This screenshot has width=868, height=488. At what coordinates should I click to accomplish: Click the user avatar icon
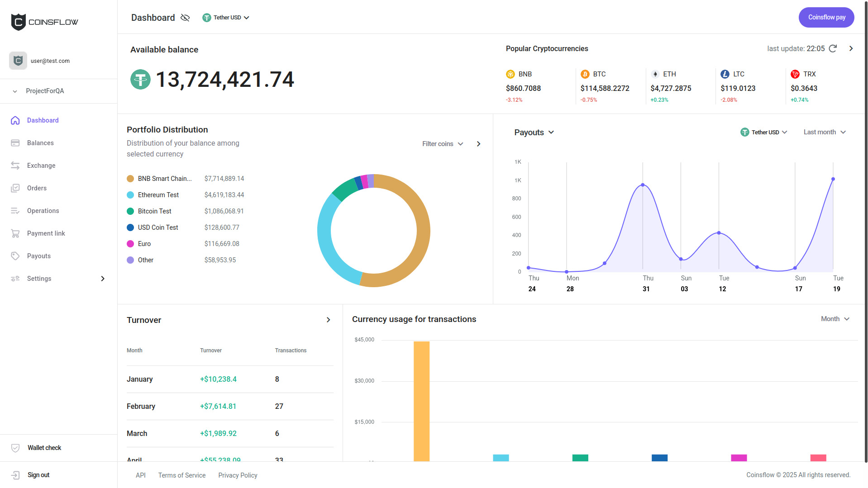pyautogui.click(x=18, y=61)
